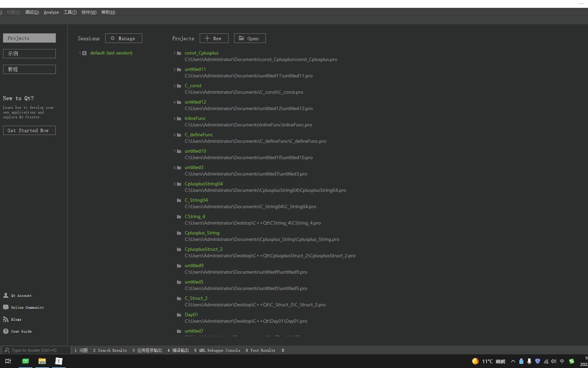Viewport: 588px width, 368px height.
Task: Click folder icon beside inlineFunc project
Action: (x=179, y=119)
